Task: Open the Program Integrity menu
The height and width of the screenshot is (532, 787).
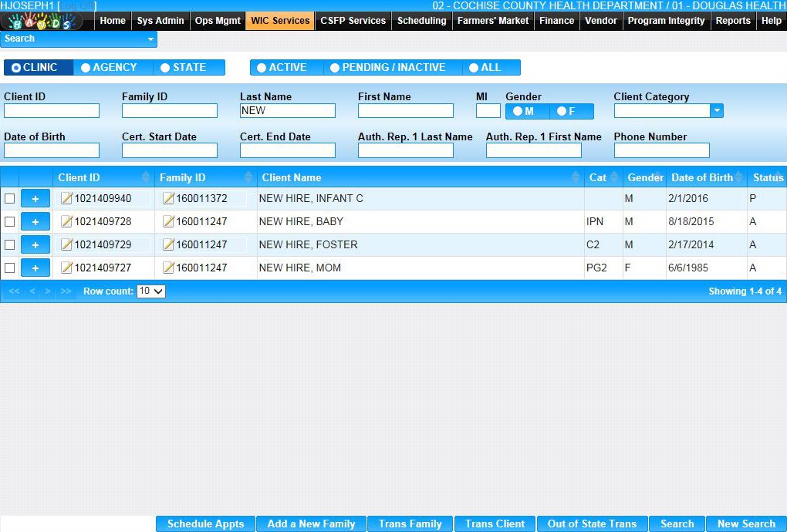Action: [666, 21]
